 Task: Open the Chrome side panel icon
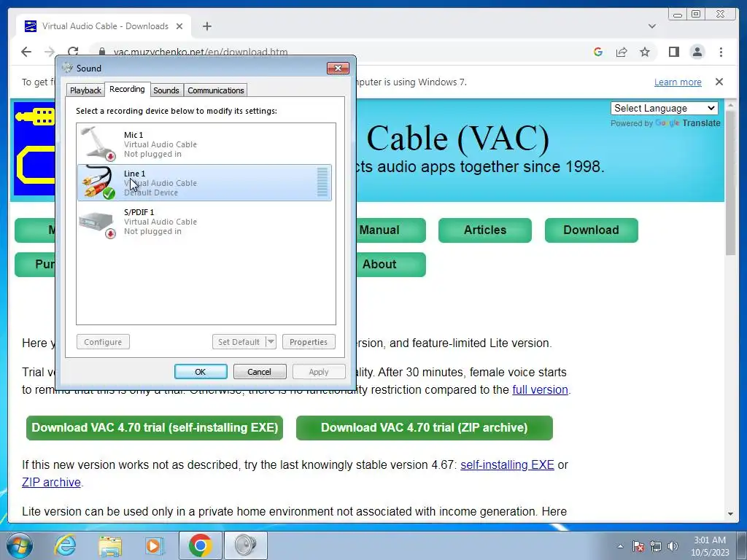tap(673, 52)
